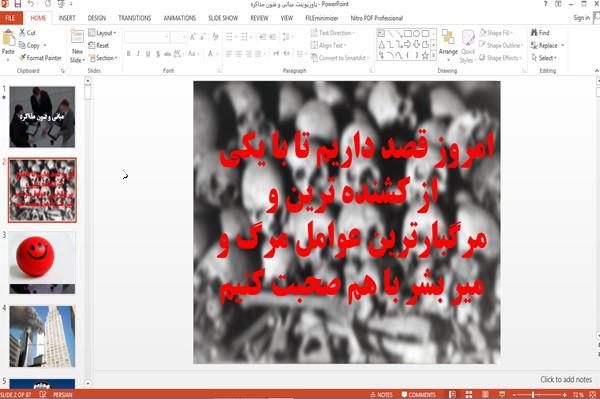The width and height of the screenshot is (600, 399).
Task: Open the Shape Fill dropdown
Action: click(x=496, y=33)
